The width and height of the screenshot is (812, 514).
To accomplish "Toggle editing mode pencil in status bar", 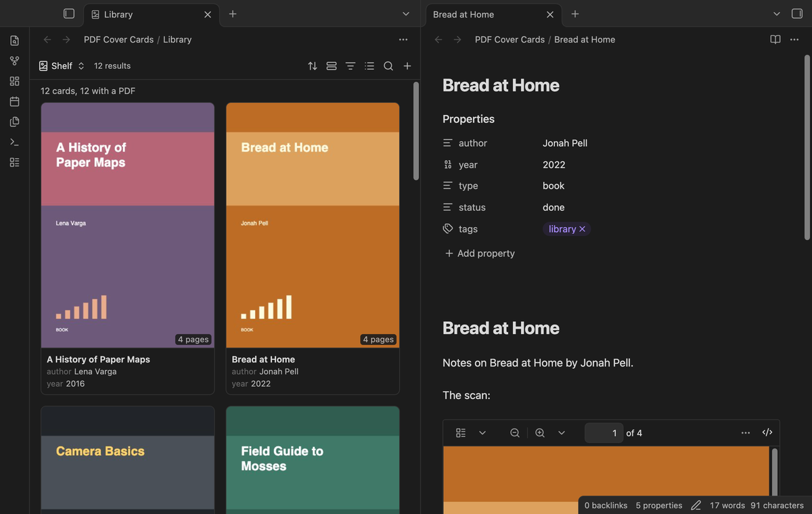I will pos(696,505).
